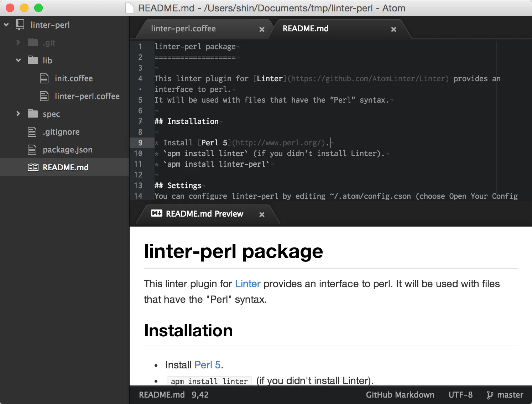Screen dimensions: 532x404
Task: Open init.coffee from the tree view
Action: (74, 78)
